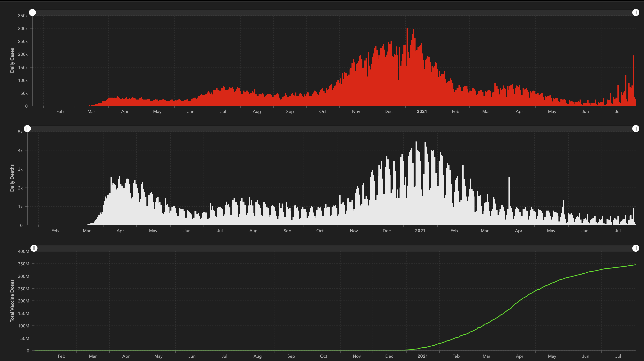The height and width of the screenshot is (361, 644).
Task: Click the 3k label on the deaths axis
Action: (20, 169)
